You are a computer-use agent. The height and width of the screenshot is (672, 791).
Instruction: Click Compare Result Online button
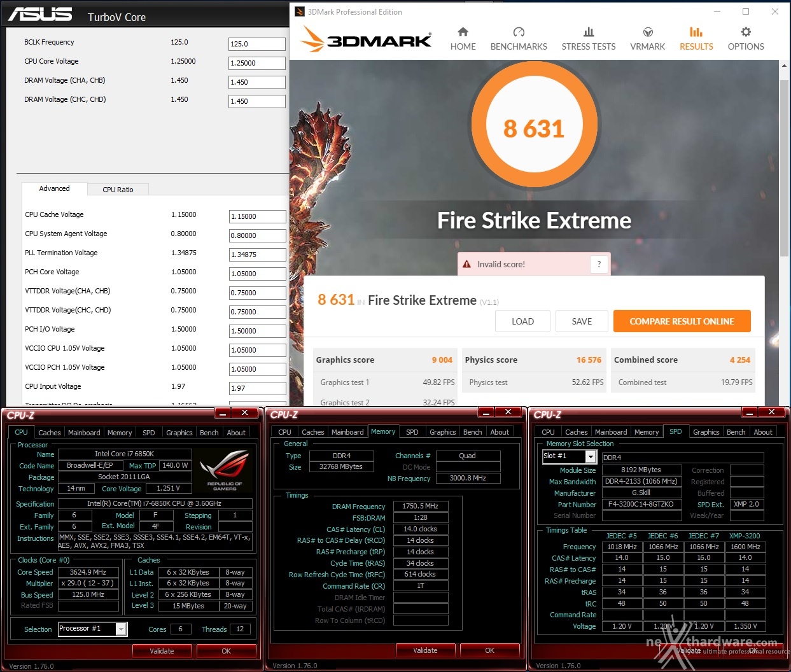(x=682, y=321)
